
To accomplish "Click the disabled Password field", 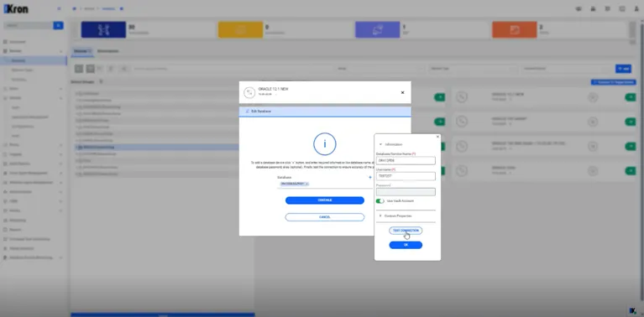I will [x=406, y=192].
